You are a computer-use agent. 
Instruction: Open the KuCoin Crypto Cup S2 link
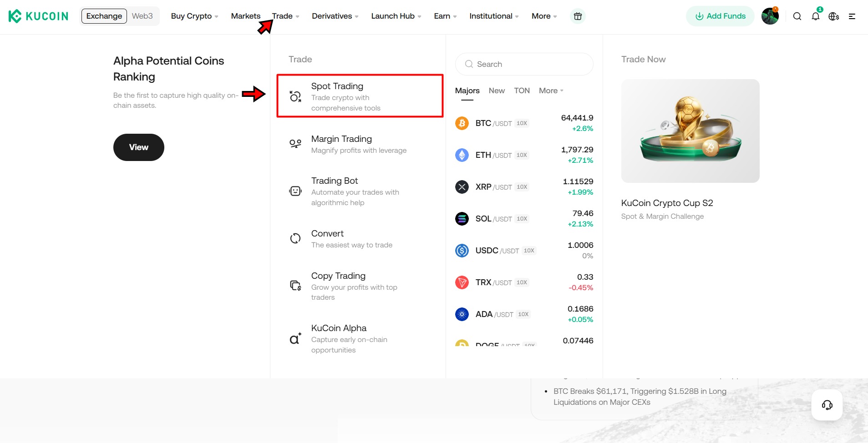click(x=667, y=203)
